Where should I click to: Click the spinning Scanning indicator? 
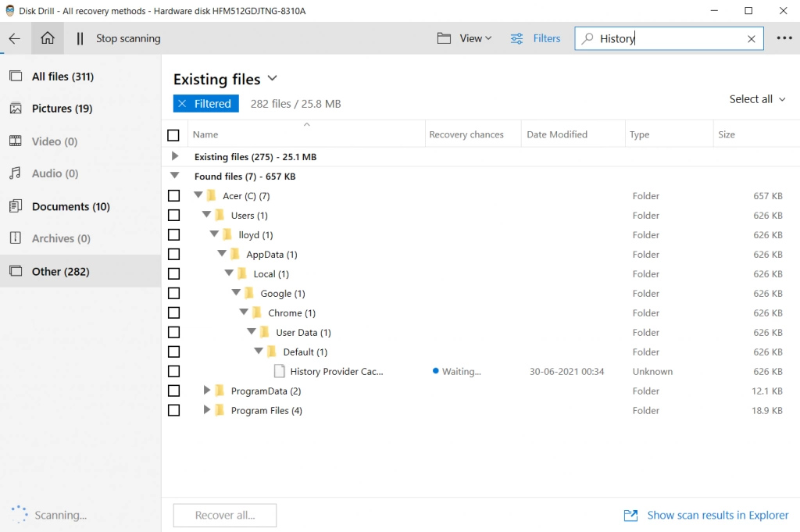(x=20, y=515)
